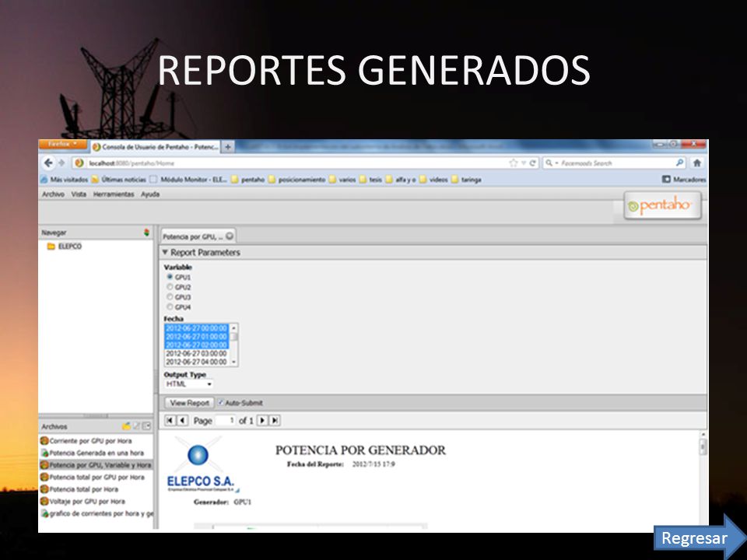Collapse the Report Parameters section
The height and width of the screenshot is (560, 747).
165,252
